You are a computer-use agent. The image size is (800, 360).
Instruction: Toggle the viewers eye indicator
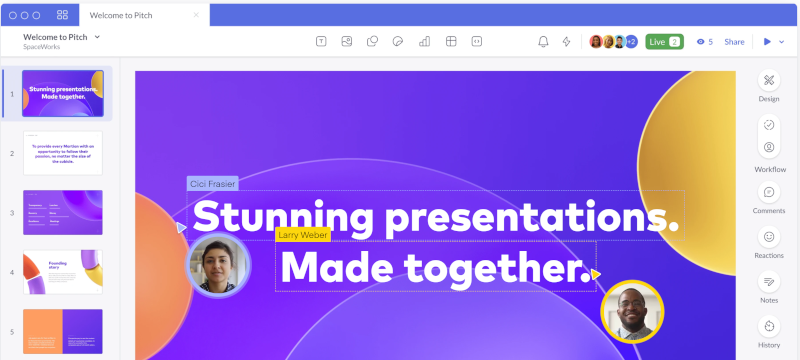click(705, 42)
